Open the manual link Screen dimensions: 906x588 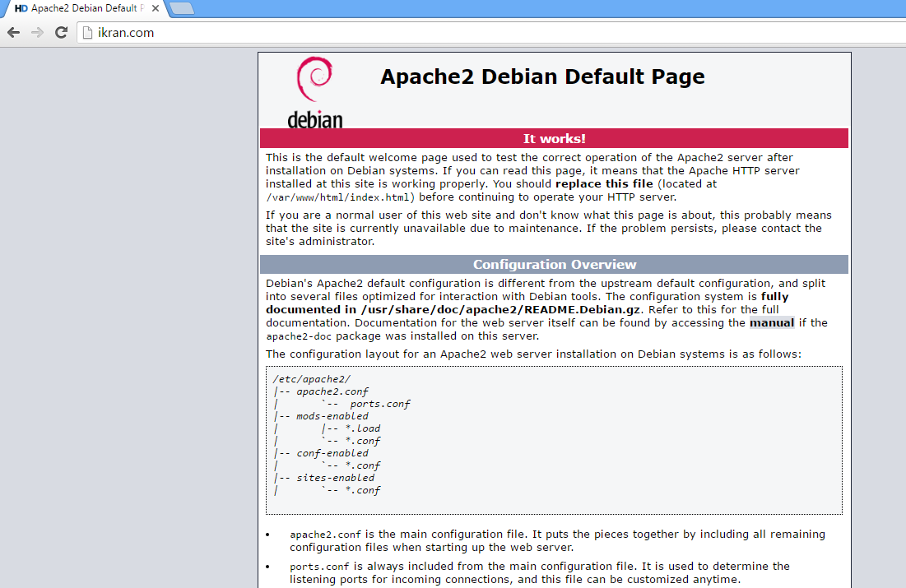pyautogui.click(x=771, y=323)
